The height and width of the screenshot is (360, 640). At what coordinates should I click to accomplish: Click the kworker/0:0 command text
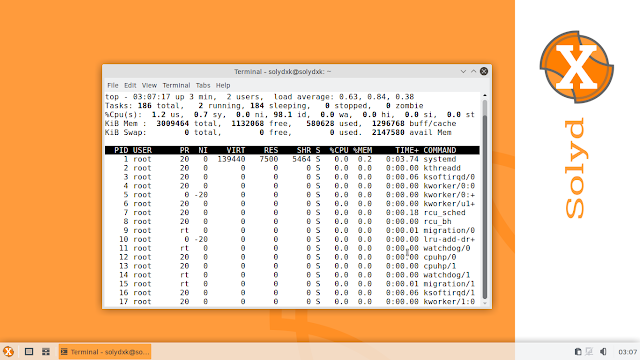point(449,186)
